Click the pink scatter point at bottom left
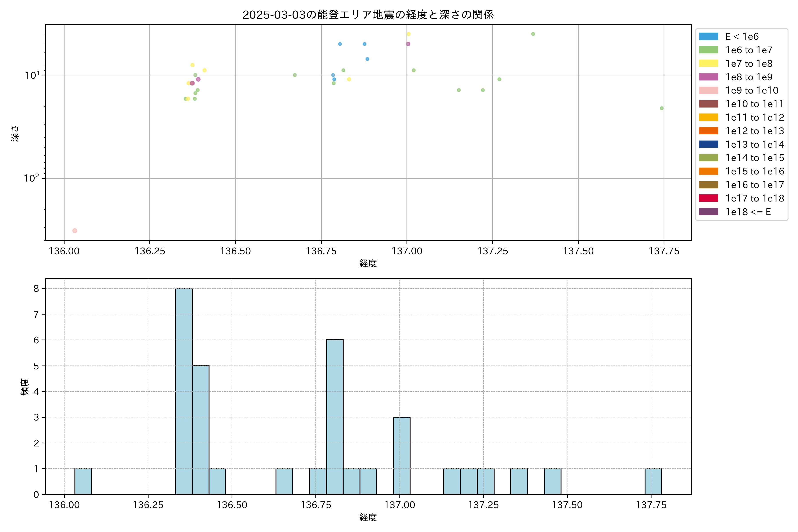The height and width of the screenshot is (532, 798). [x=75, y=231]
